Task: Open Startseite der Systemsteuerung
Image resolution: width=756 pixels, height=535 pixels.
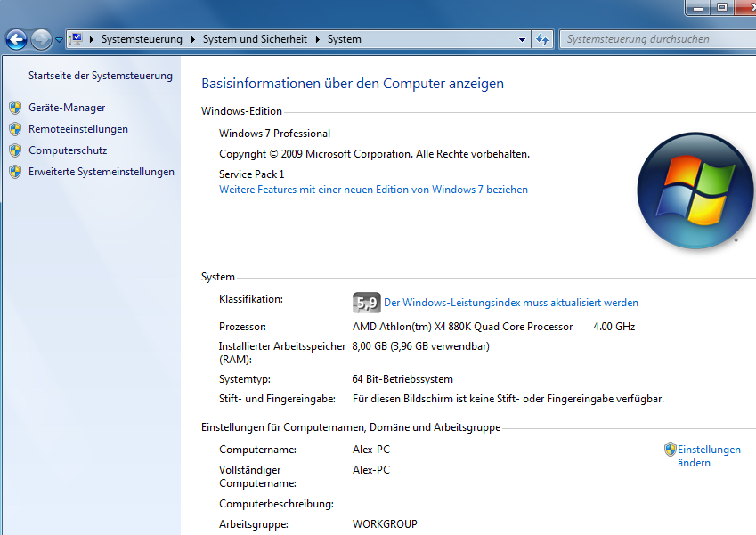Action: click(x=101, y=76)
